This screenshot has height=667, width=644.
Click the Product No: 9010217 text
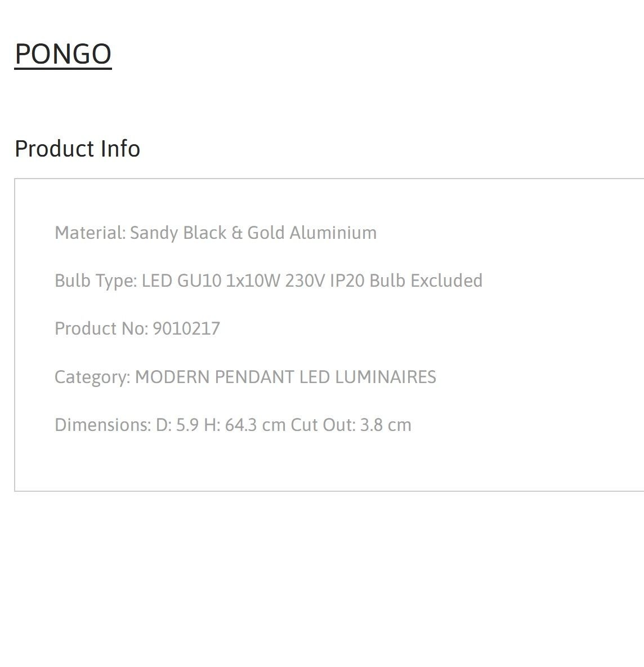137,328
